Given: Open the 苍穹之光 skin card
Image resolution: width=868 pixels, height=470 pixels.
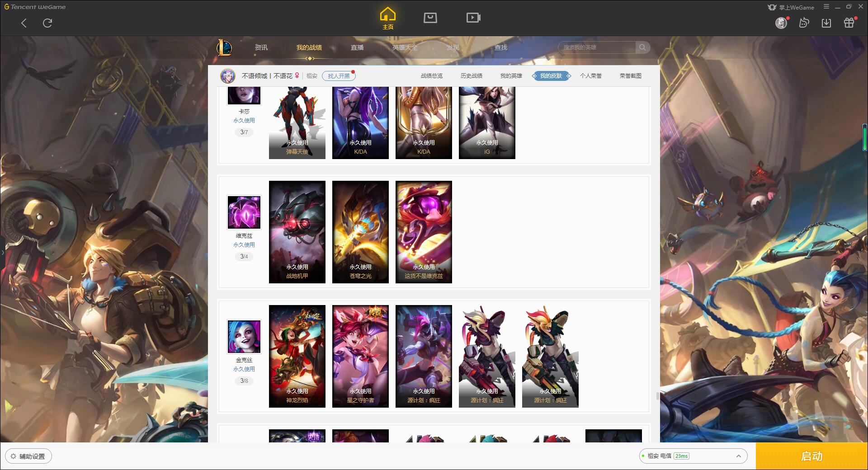Looking at the screenshot, I should pos(360,232).
